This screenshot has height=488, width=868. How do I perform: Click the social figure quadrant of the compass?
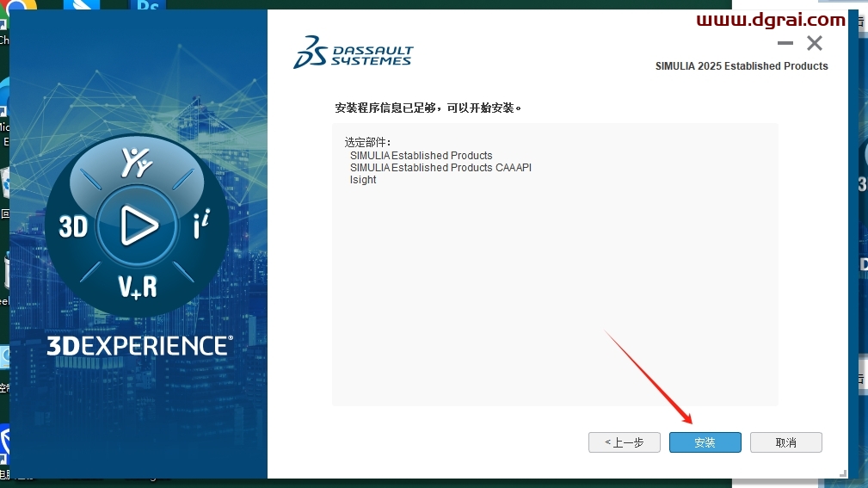136,163
